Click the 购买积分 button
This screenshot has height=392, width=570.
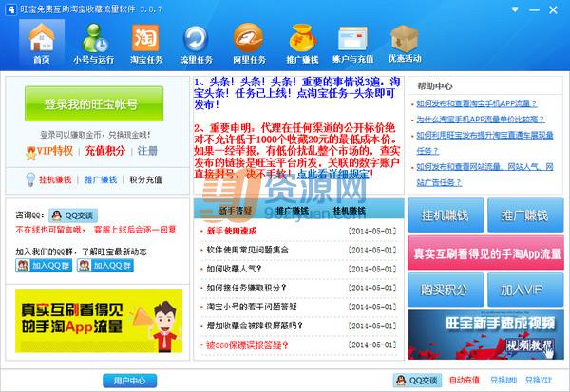[446, 289]
